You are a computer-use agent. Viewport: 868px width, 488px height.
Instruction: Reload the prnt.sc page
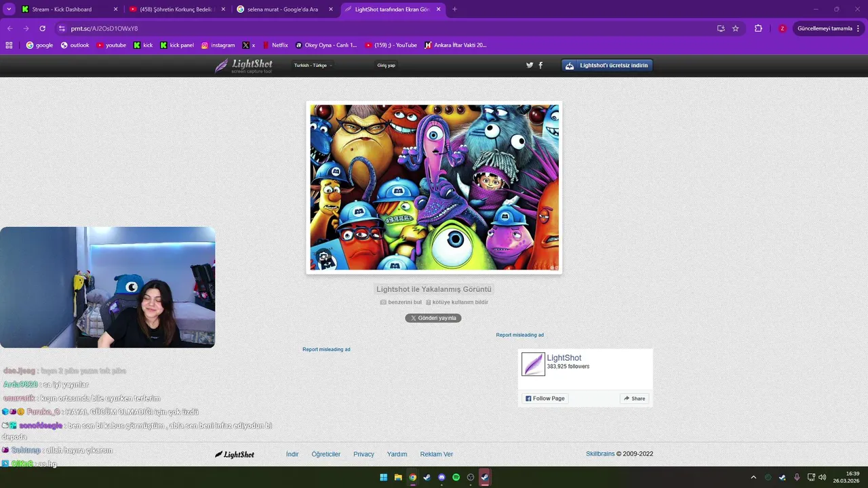click(x=42, y=28)
